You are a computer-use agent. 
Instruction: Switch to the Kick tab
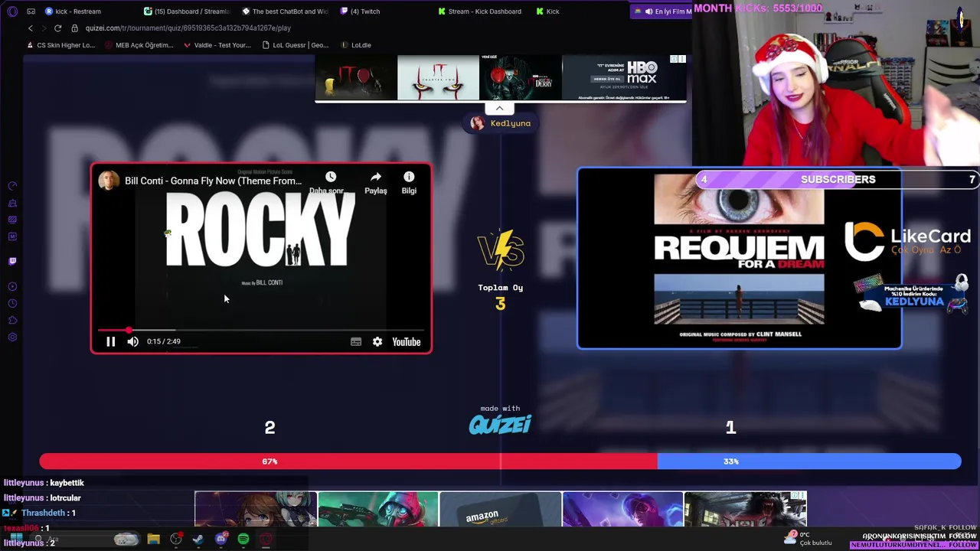[547, 11]
